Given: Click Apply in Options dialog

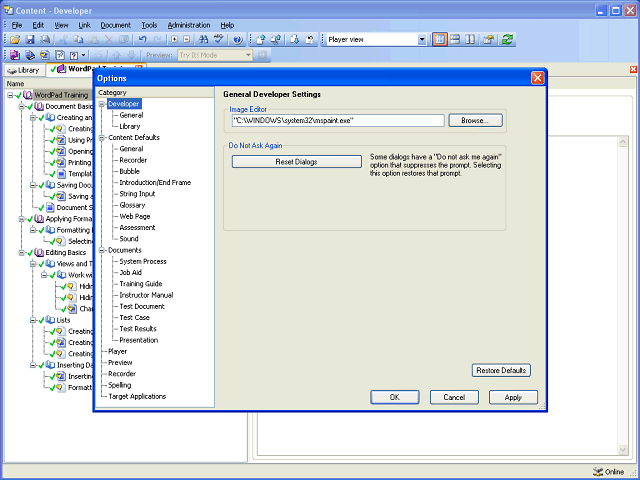Looking at the screenshot, I should [513, 397].
